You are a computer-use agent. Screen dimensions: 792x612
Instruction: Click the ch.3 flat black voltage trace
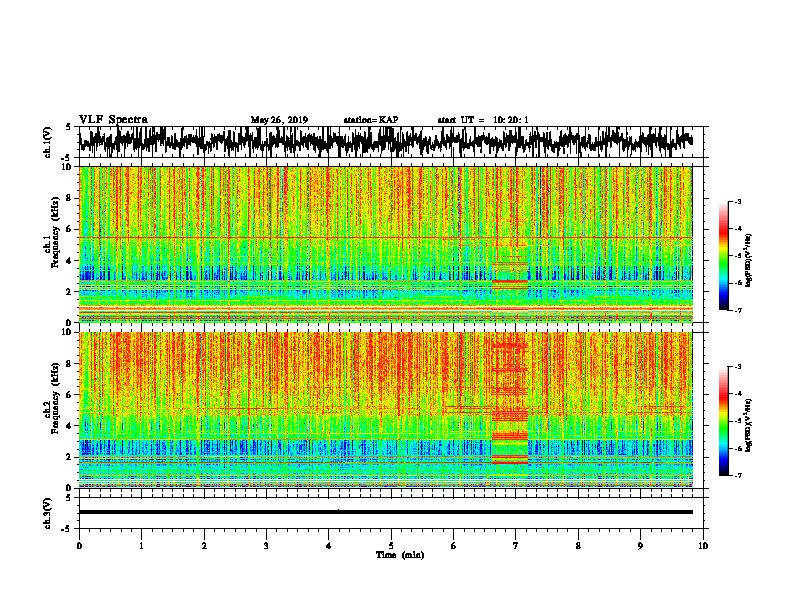[x=385, y=512]
